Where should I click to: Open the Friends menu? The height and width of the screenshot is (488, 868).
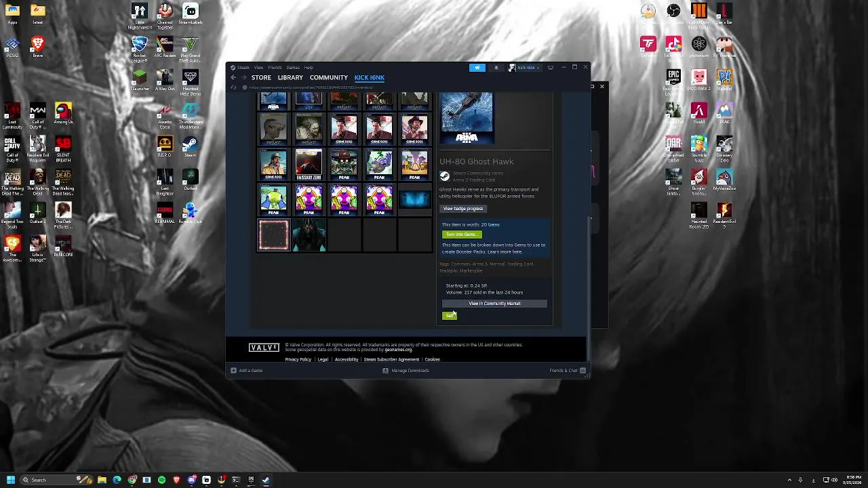point(275,67)
